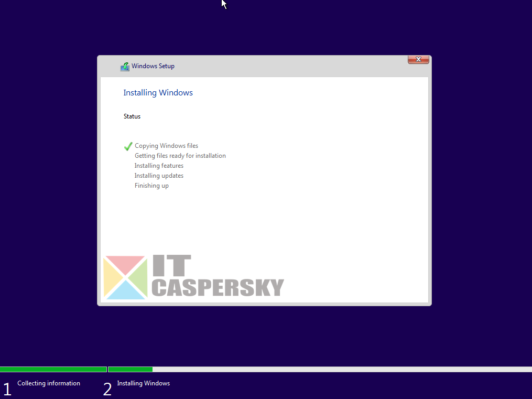
Task: Click the red close icon in title bar
Action: pyautogui.click(x=418, y=59)
